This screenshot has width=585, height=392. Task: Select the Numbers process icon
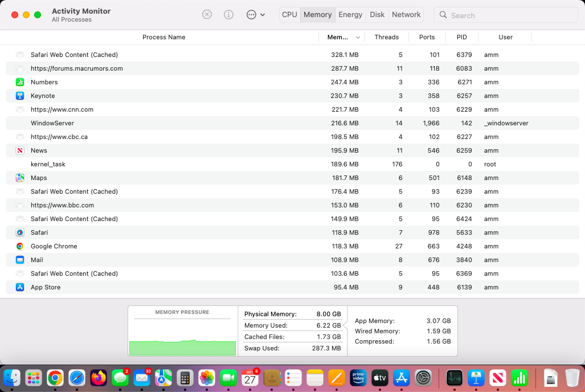point(20,82)
